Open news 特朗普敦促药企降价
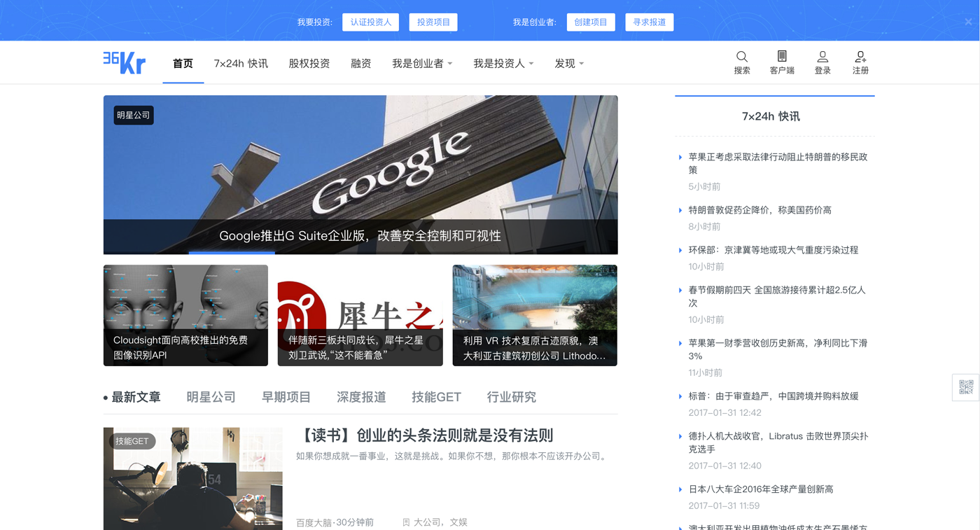This screenshot has width=980, height=530. [759, 210]
